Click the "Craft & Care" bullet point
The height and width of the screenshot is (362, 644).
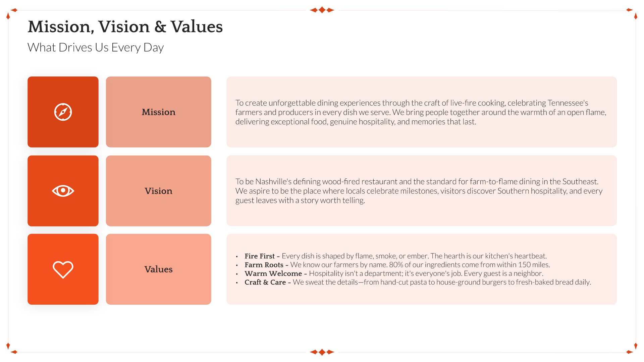coord(418,282)
